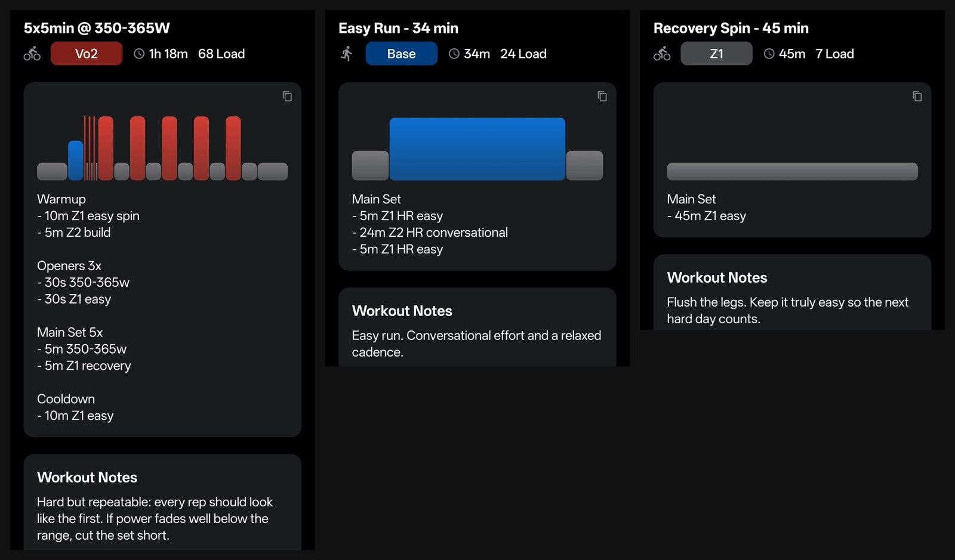Click the '7 Load' value
The image size is (955, 560).
(x=834, y=54)
